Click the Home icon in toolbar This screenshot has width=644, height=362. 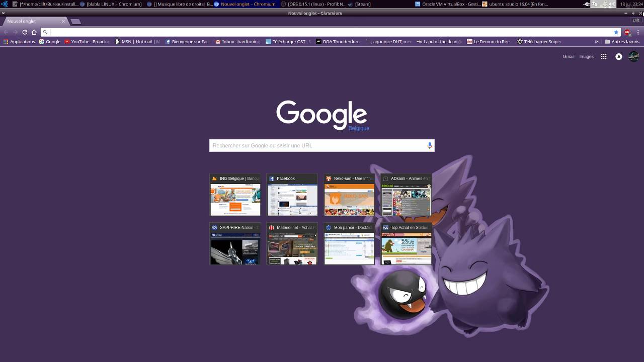pyautogui.click(x=34, y=32)
